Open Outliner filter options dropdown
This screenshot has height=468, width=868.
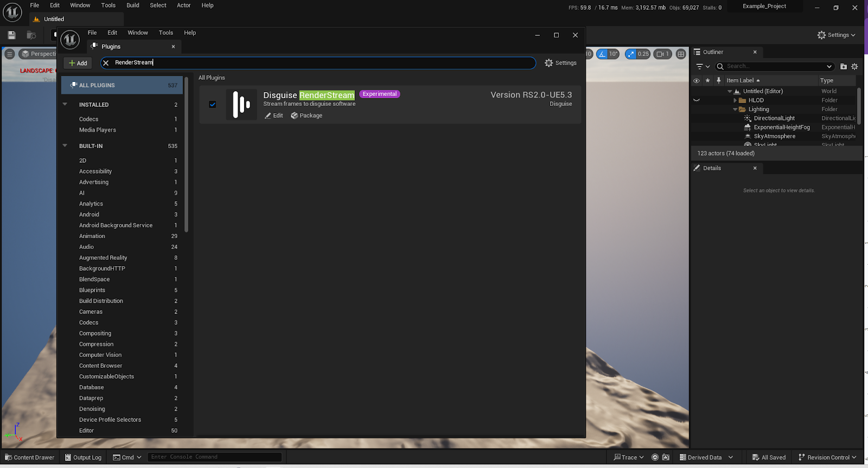click(703, 66)
